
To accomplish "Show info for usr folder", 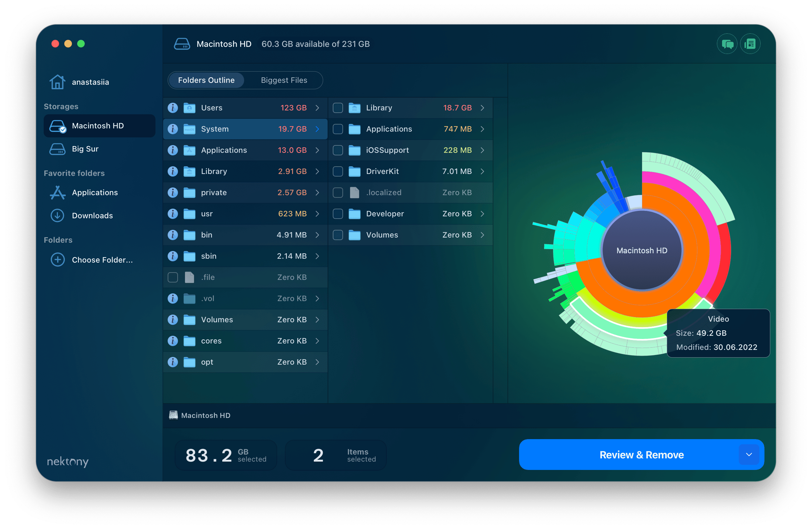I will [x=172, y=214].
